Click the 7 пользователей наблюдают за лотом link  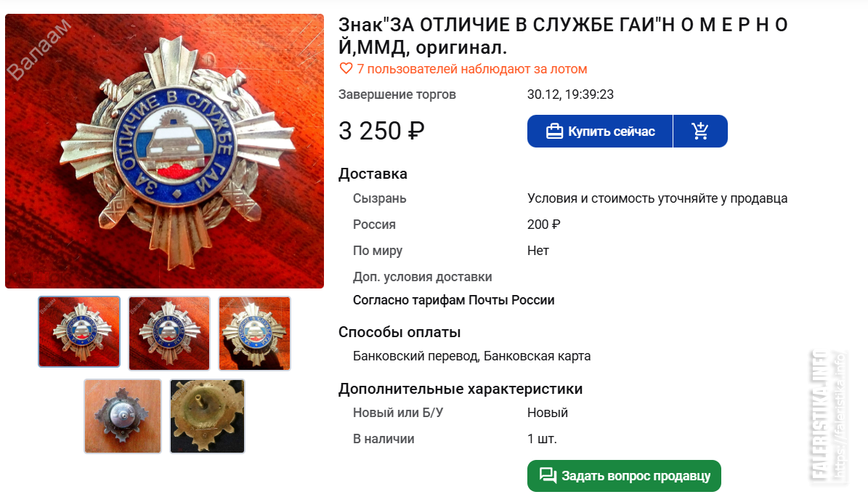(471, 69)
